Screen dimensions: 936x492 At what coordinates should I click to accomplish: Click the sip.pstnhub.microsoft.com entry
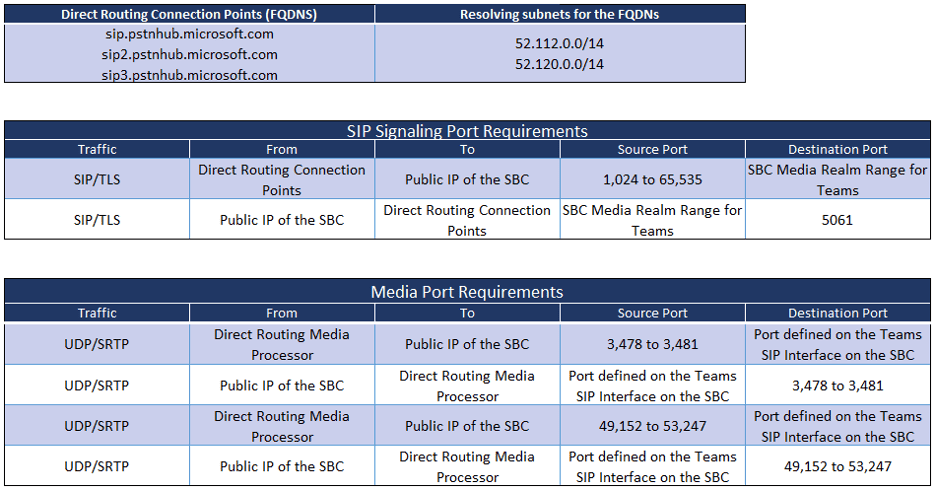point(189,34)
